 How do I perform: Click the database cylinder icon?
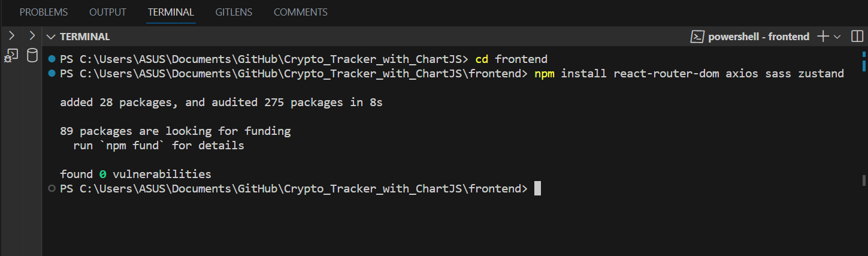[32, 56]
